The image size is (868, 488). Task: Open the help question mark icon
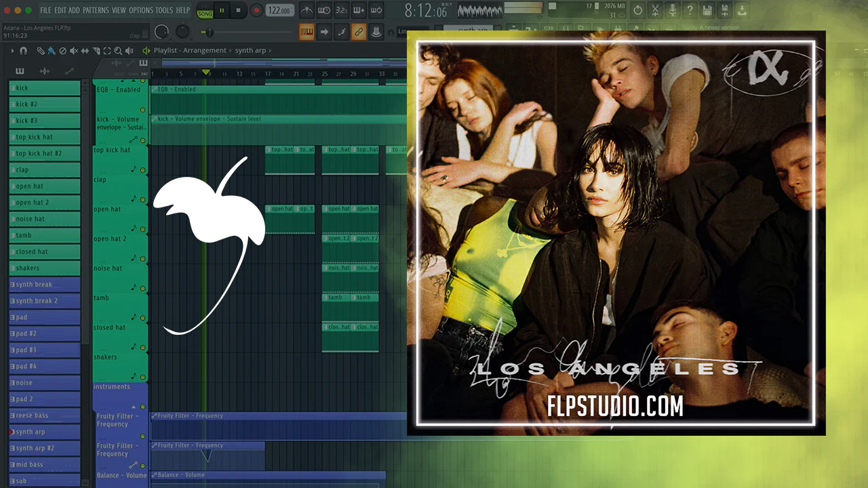(690, 10)
